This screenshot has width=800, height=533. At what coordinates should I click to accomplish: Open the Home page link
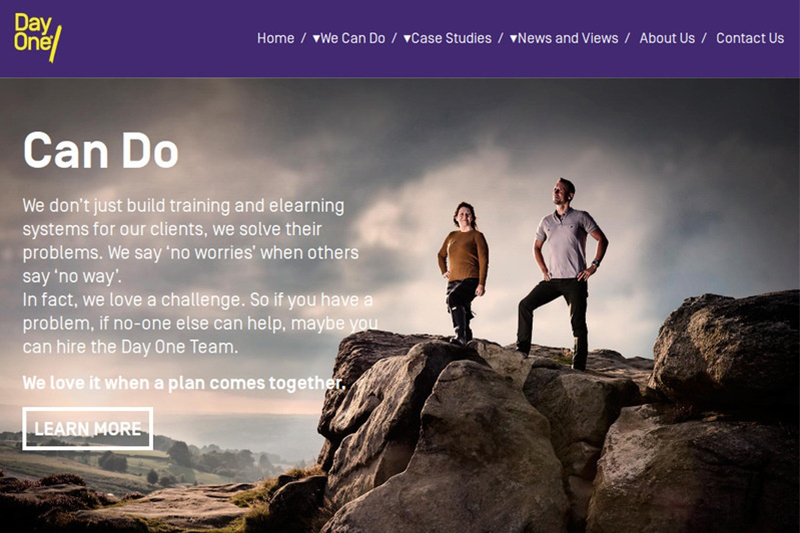coord(276,38)
